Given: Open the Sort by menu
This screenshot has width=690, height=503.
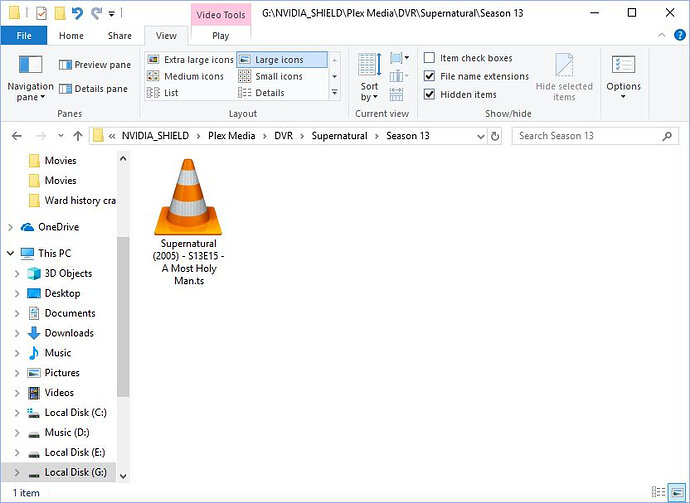Looking at the screenshot, I should (x=369, y=77).
